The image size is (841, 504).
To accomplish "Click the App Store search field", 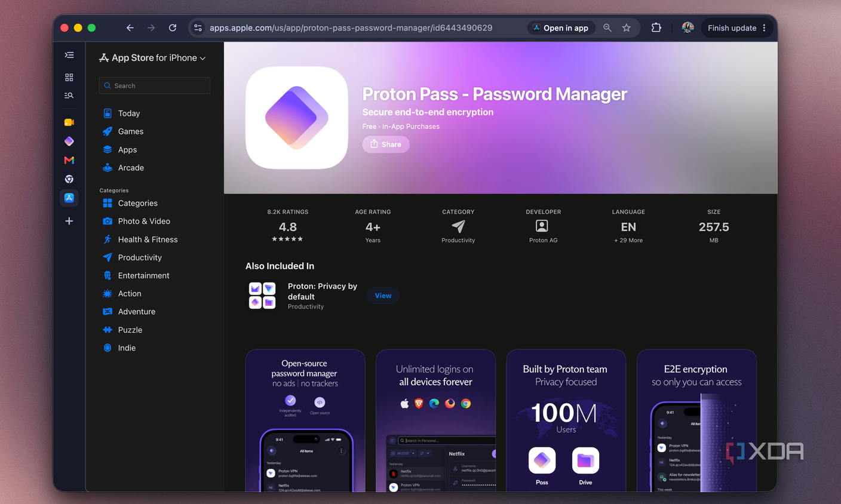I will (x=155, y=85).
